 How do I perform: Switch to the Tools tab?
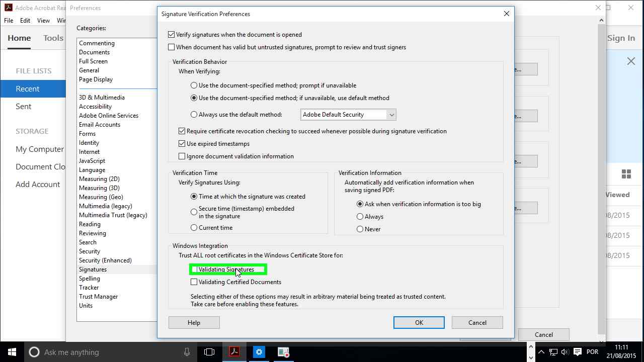tap(53, 38)
